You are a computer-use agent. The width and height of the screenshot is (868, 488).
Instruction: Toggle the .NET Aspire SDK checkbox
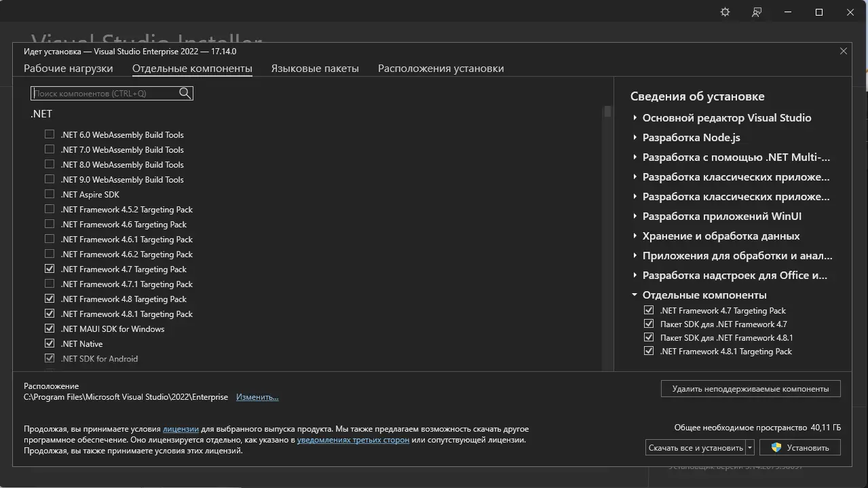tap(50, 194)
